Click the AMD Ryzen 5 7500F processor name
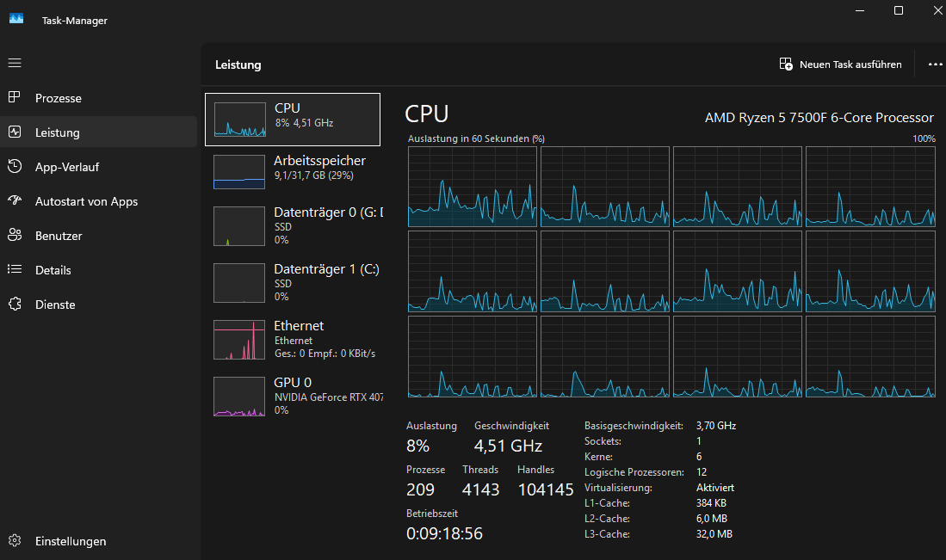Viewport: 946px width, 560px height. (x=819, y=118)
